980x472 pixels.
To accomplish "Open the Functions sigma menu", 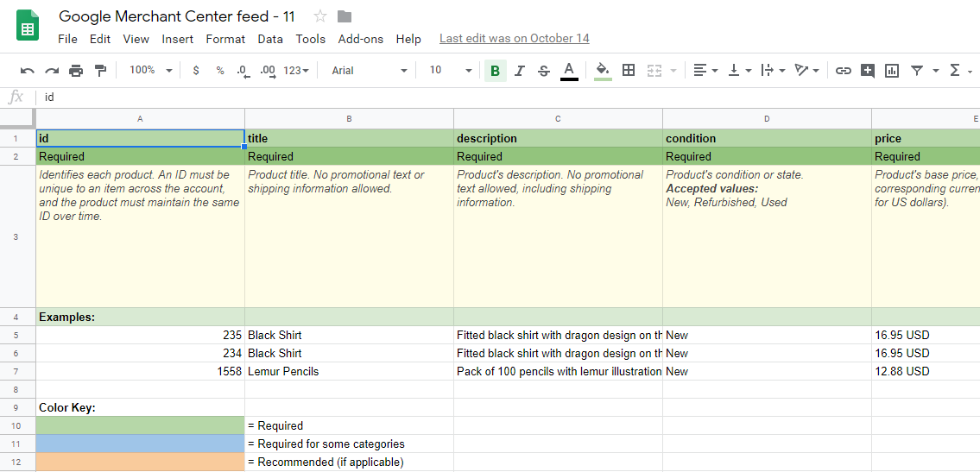I will [x=960, y=71].
